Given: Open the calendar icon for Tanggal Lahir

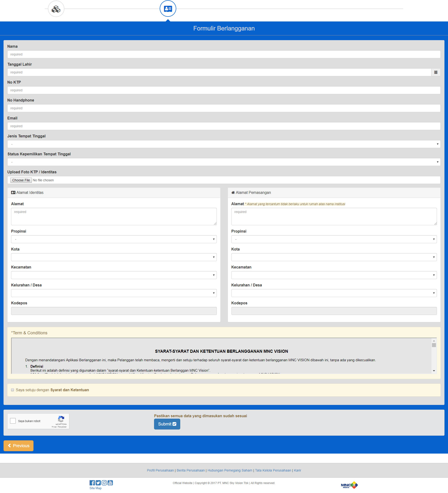Looking at the screenshot, I should [x=436, y=72].
